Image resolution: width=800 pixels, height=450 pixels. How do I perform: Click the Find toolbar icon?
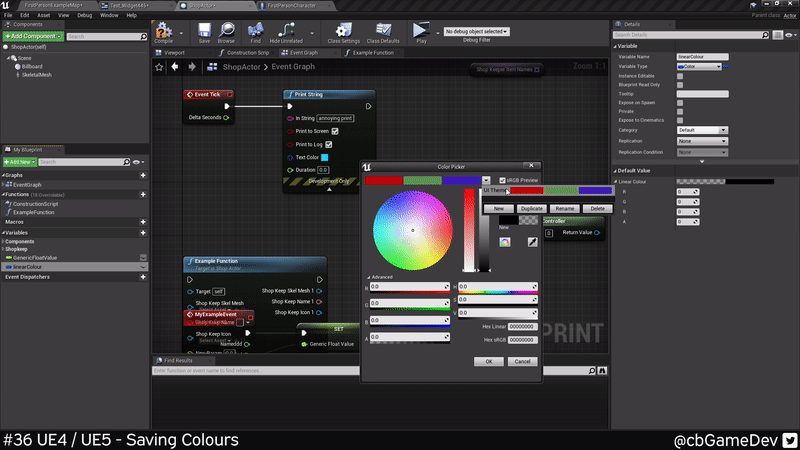(x=256, y=31)
